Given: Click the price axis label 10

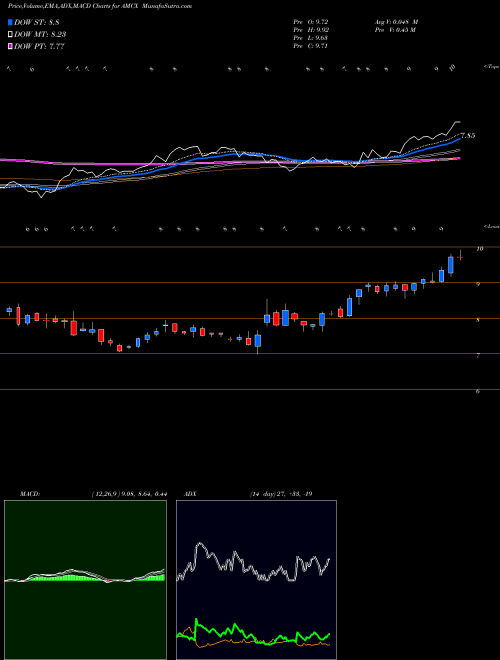Looking at the screenshot, I should point(479,249).
